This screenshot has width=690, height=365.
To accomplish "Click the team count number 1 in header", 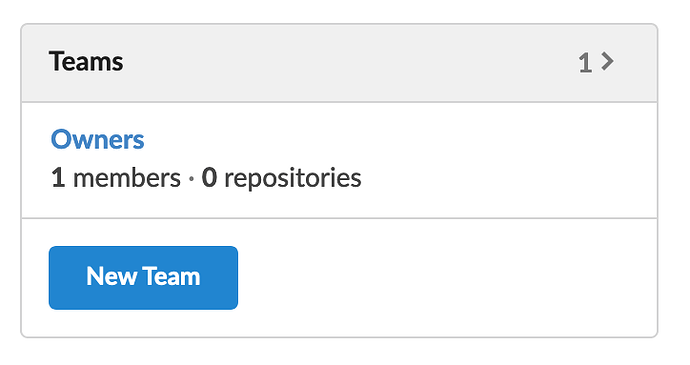I will pos(585,63).
